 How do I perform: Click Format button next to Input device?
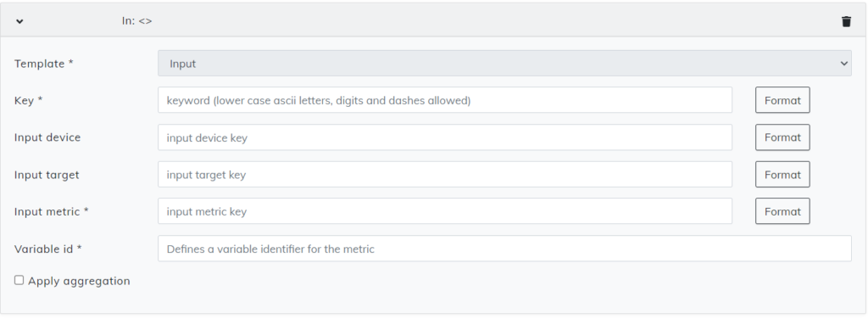(x=782, y=137)
